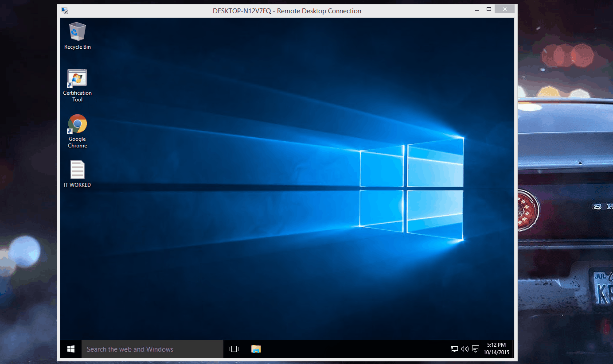The height and width of the screenshot is (364, 613).
Task: Click Show desktop strip at taskbar end
Action: pyautogui.click(x=513, y=349)
